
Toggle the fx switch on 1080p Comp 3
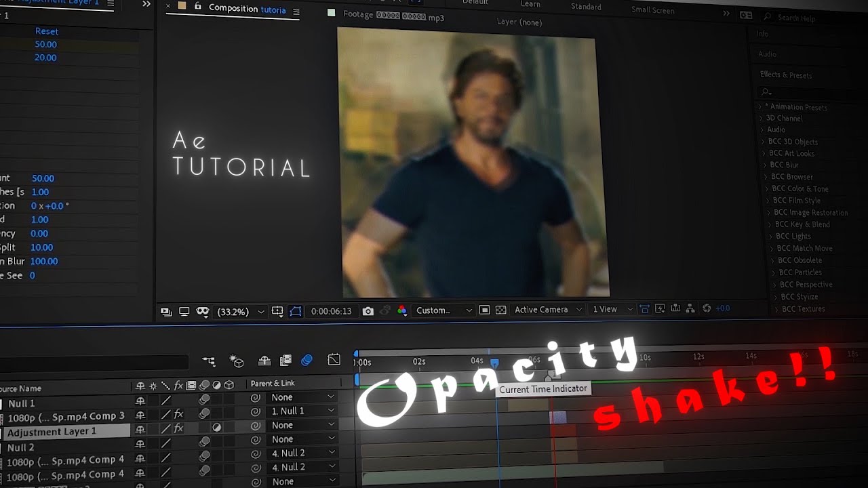pyautogui.click(x=178, y=413)
